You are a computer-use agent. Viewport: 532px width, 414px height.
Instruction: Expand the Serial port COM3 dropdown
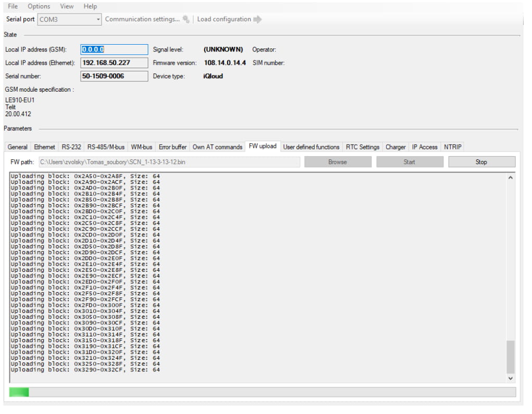pyautogui.click(x=98, y=19)
